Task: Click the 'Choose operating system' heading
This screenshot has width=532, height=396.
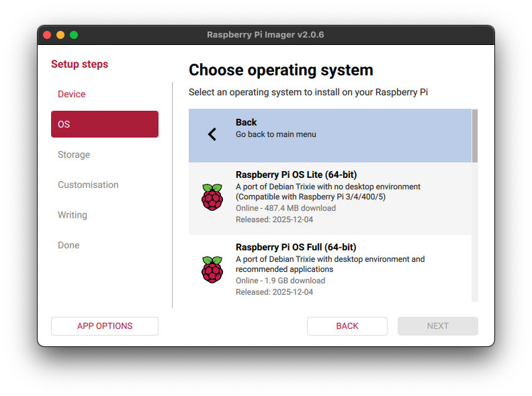Action: (281, 70)
